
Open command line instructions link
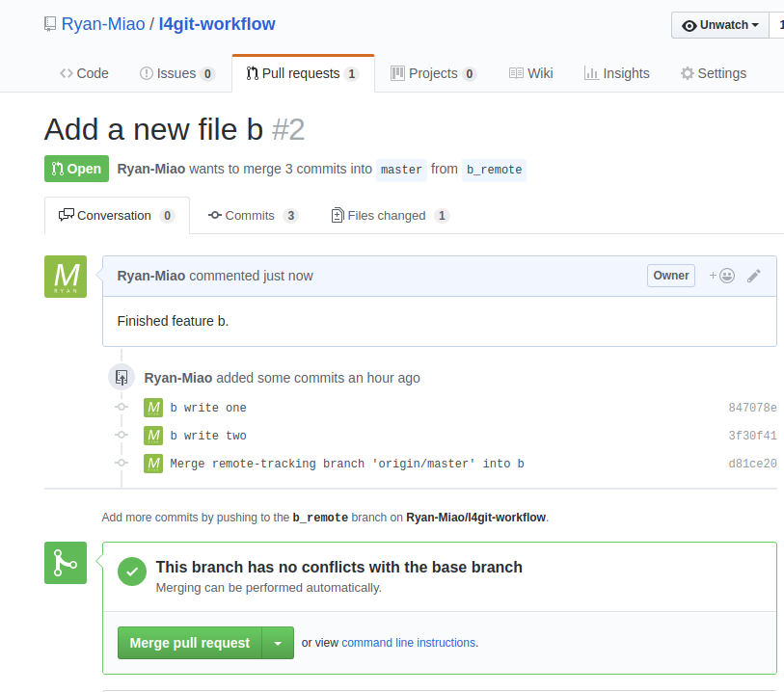(x=409, y=643)
